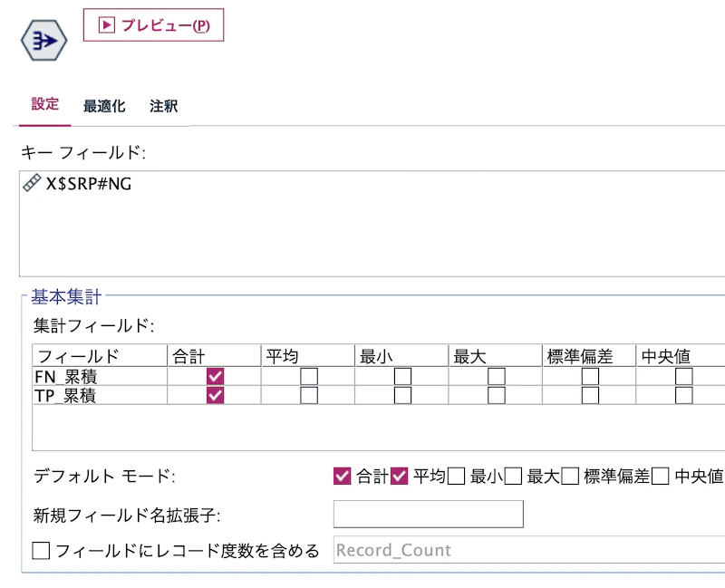Select the X$SRP#NG key field entry
The width and height of the screenshot is (725, 588).
(x=89, y=183)
